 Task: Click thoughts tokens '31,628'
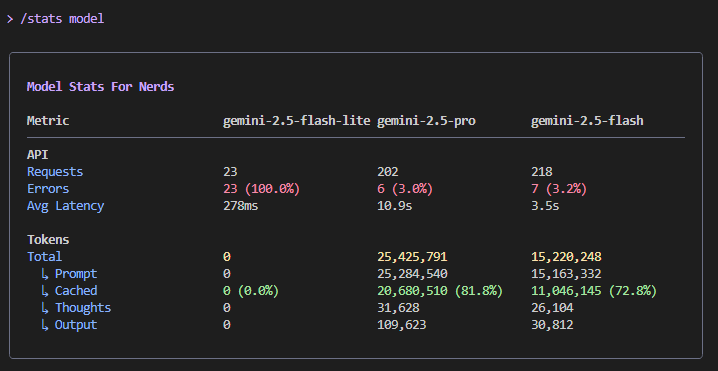(x=398, y=308)
